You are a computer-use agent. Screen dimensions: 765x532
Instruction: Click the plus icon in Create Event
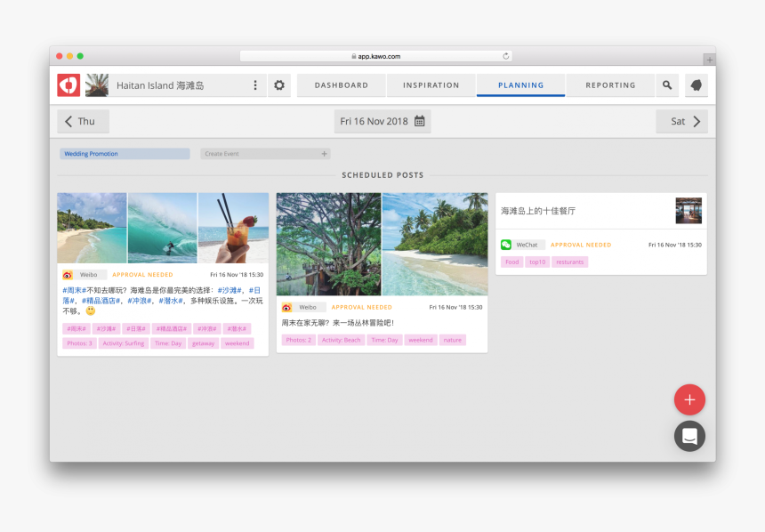pyautogui.click(x=324, y=154)
